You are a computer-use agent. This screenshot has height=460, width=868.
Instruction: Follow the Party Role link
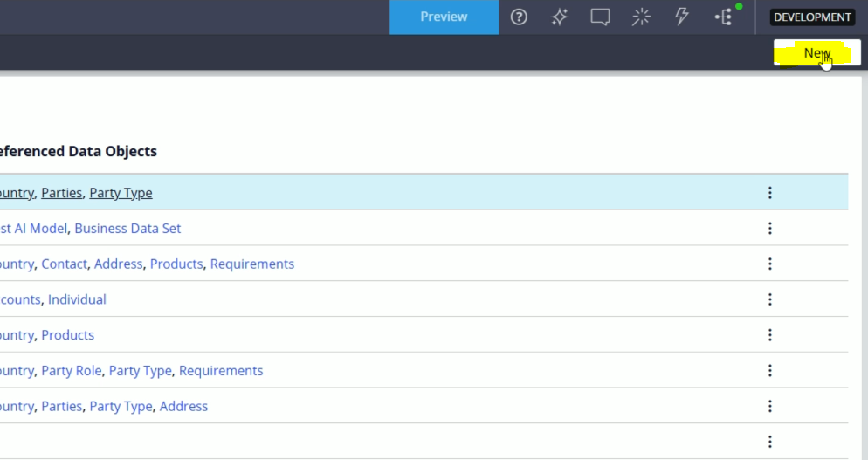[72, 371]
